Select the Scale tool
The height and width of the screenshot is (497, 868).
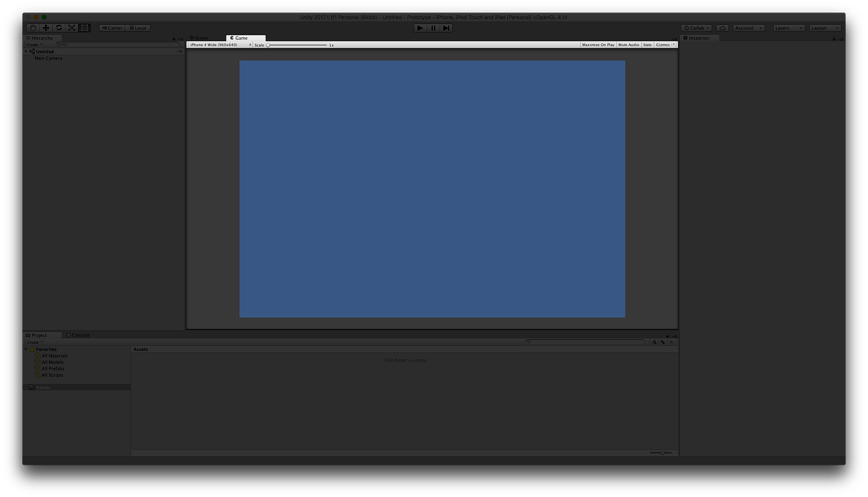(x=71, y=28)
